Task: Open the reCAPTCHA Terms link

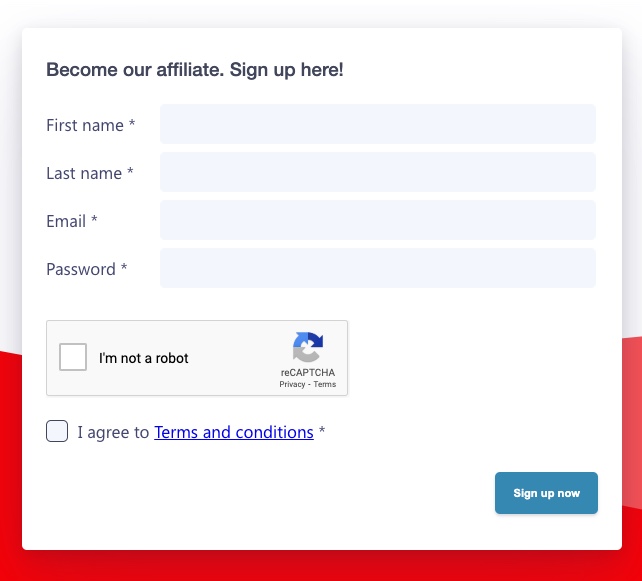Action: point(325,384)
